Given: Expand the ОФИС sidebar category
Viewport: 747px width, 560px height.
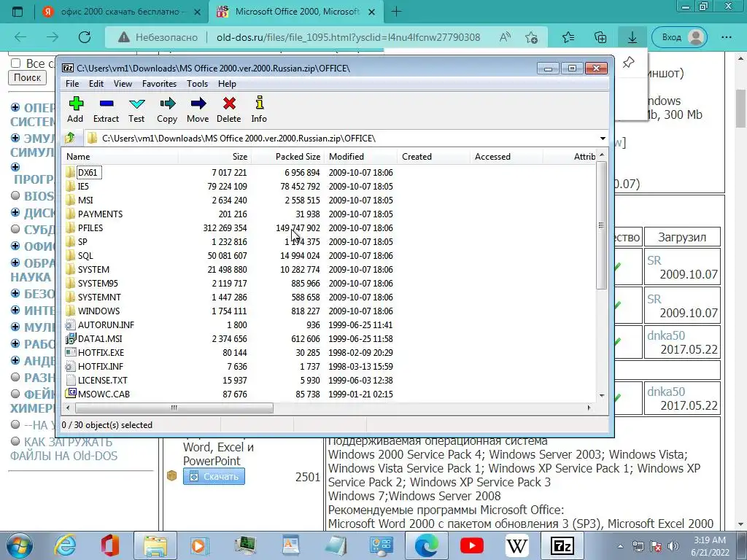Looking at the screenshot, I should point(15,246).
